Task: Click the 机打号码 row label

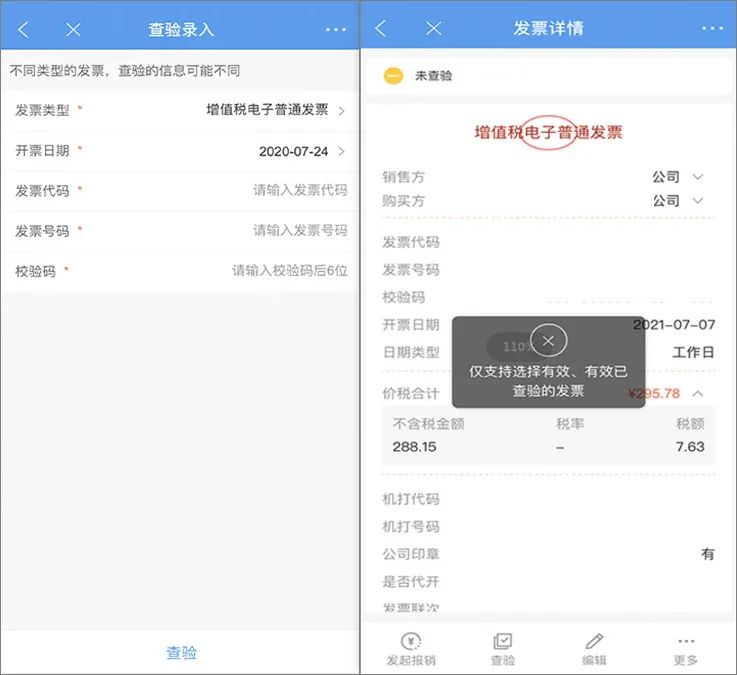Action: (x=411, y=526)
